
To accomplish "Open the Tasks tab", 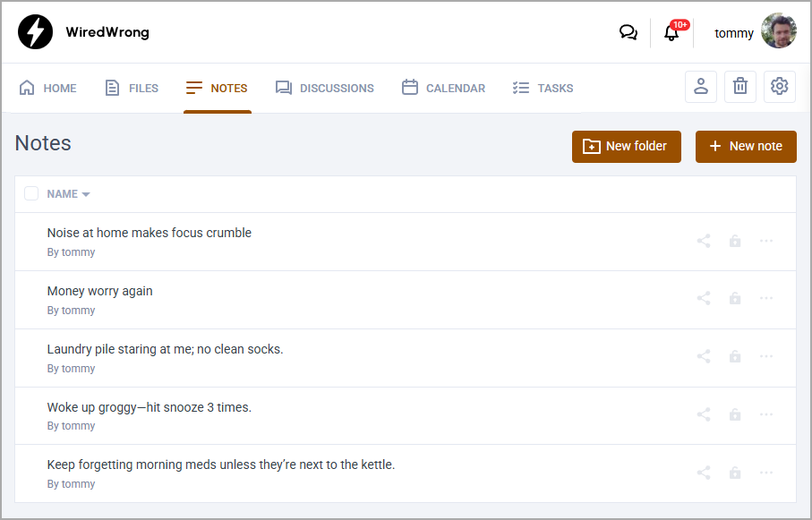I will coord(543,88).
